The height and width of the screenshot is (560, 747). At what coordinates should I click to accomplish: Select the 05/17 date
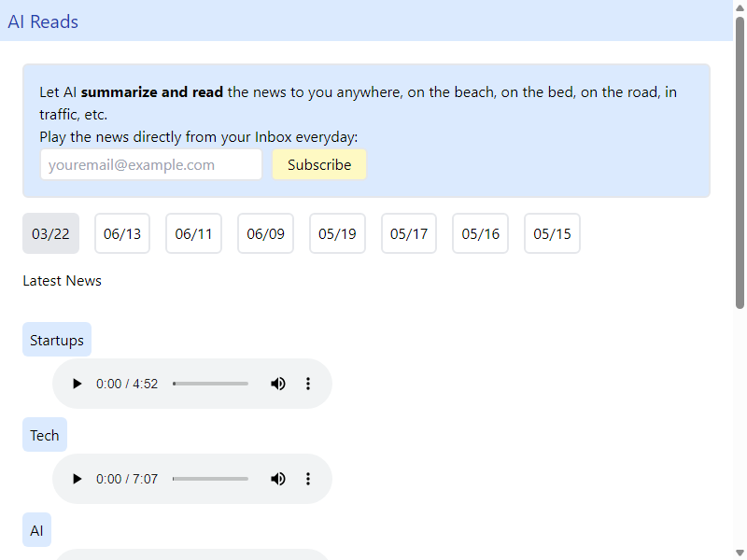point(409,234)
